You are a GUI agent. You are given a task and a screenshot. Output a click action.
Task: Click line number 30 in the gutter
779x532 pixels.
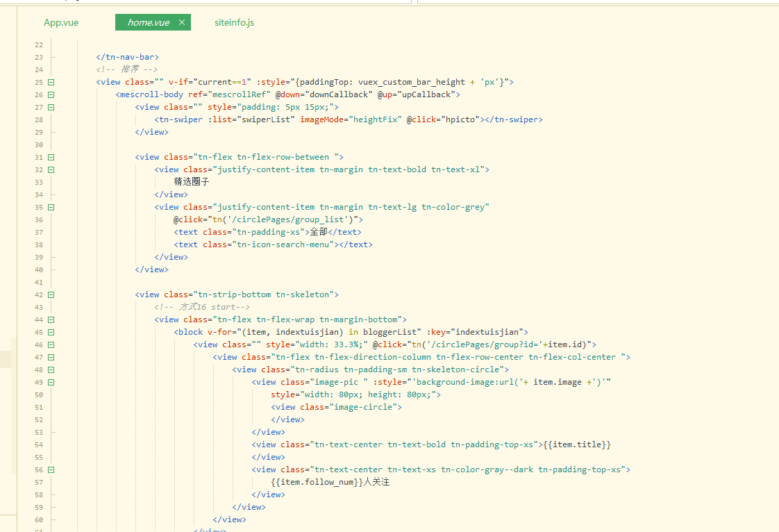click(38, 144)
